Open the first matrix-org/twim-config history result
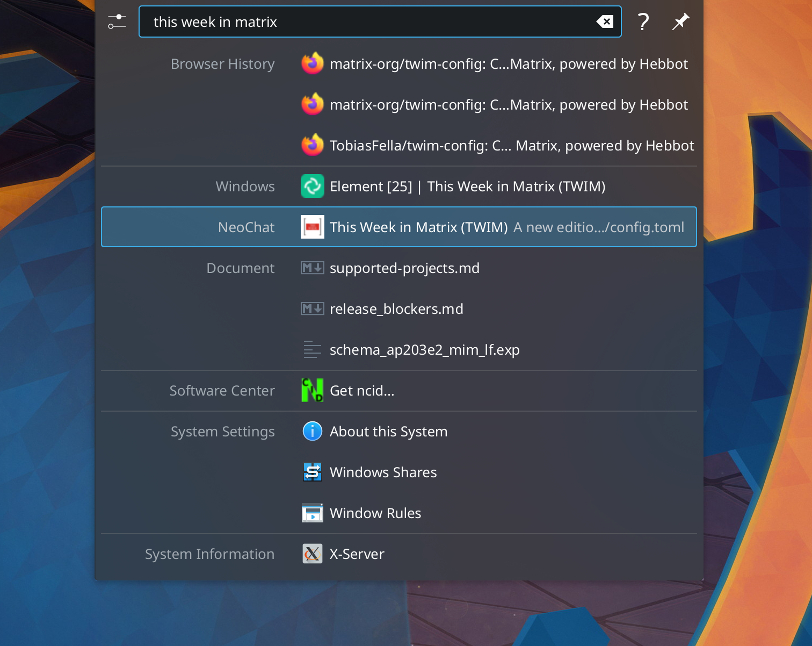812x646 pixels. (x=508, y=64)
